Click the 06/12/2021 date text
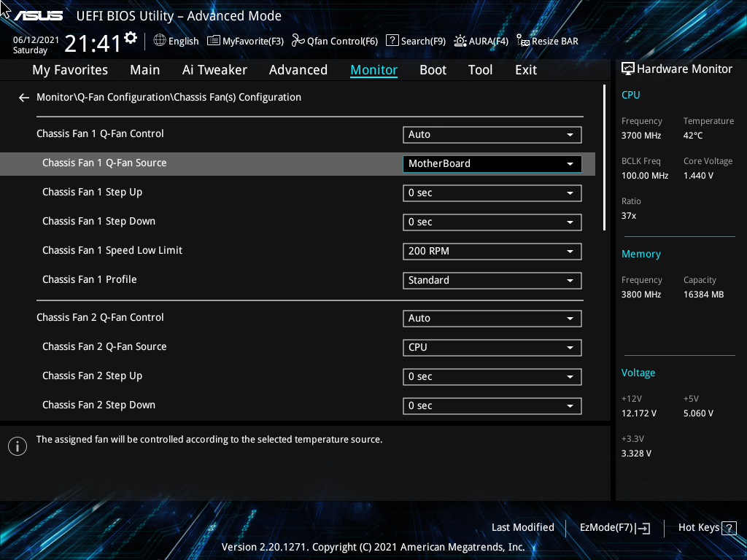Screen dimensions: 747x560 click(x=36, y=40)
